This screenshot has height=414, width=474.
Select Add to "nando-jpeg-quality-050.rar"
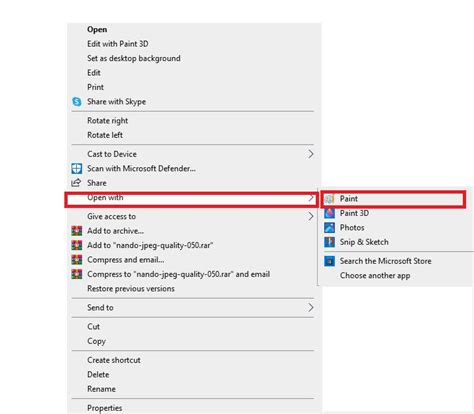click(150, 245)
